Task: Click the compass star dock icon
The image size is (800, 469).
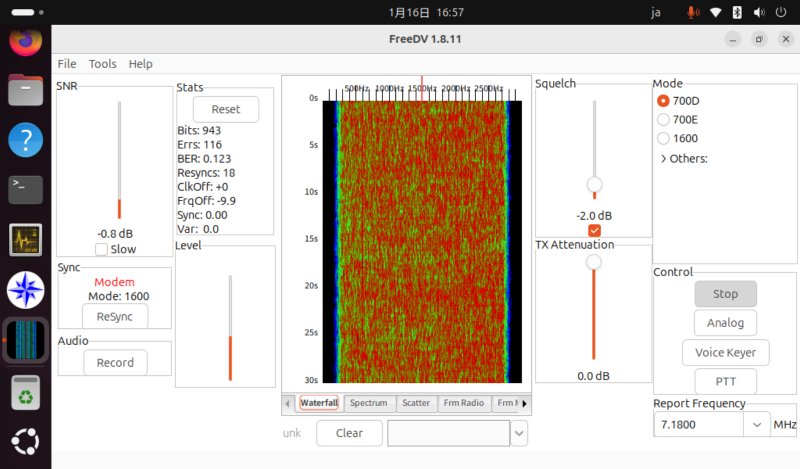Action: pyautogui.click(x=25, y=290)
